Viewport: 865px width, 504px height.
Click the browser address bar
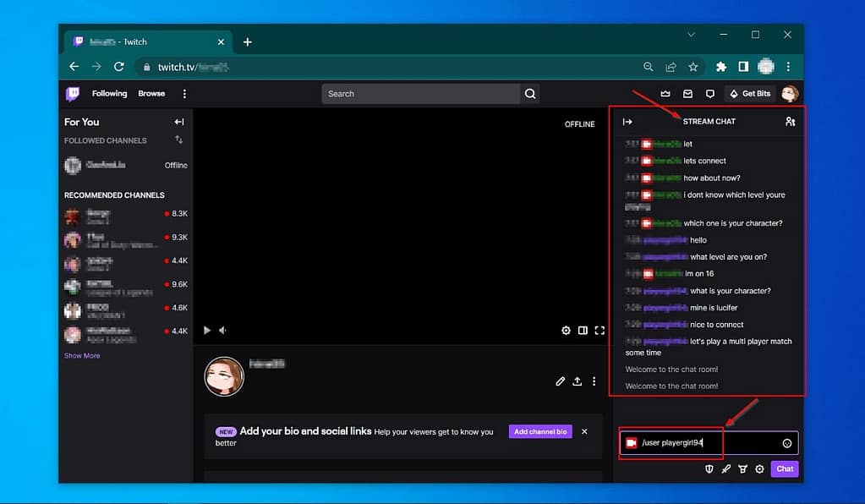click(386, 67)
